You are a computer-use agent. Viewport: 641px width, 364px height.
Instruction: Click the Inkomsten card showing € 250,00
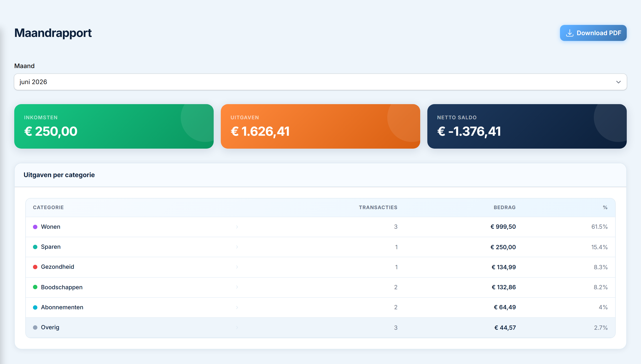click(114, 126)
